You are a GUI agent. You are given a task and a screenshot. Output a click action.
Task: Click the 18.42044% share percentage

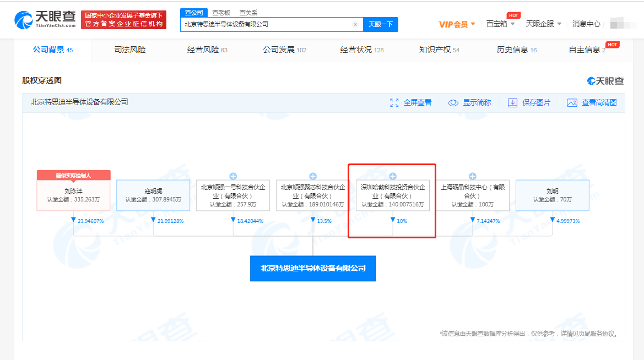click(x=250, y=221)
